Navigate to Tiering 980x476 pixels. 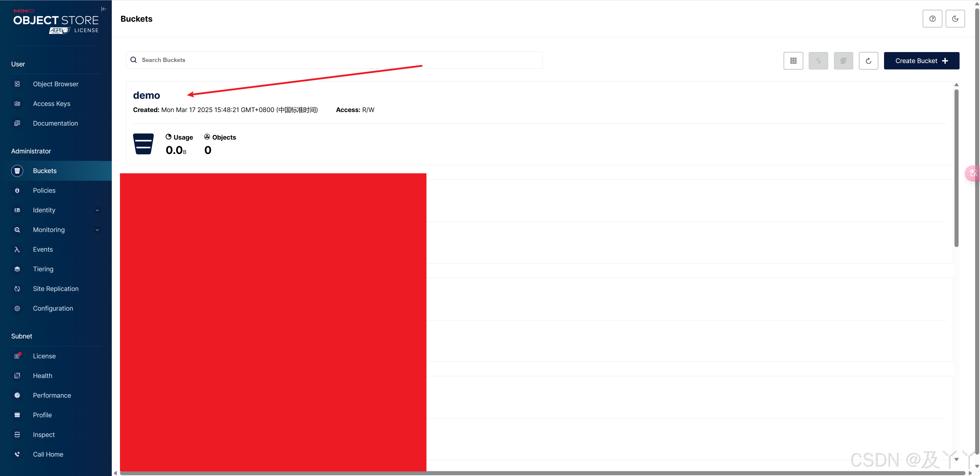click(x=56, y=269)
